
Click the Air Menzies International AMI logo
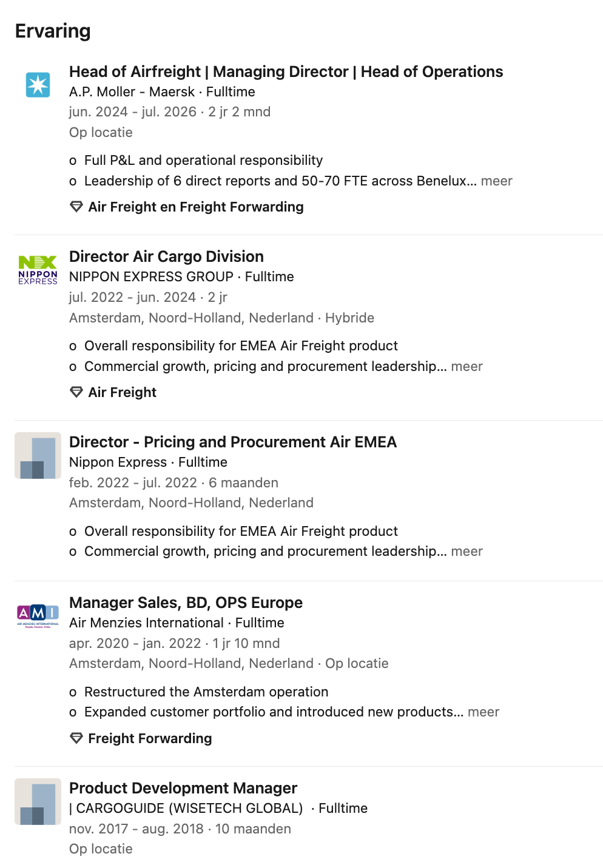click(x=38, y=616)
